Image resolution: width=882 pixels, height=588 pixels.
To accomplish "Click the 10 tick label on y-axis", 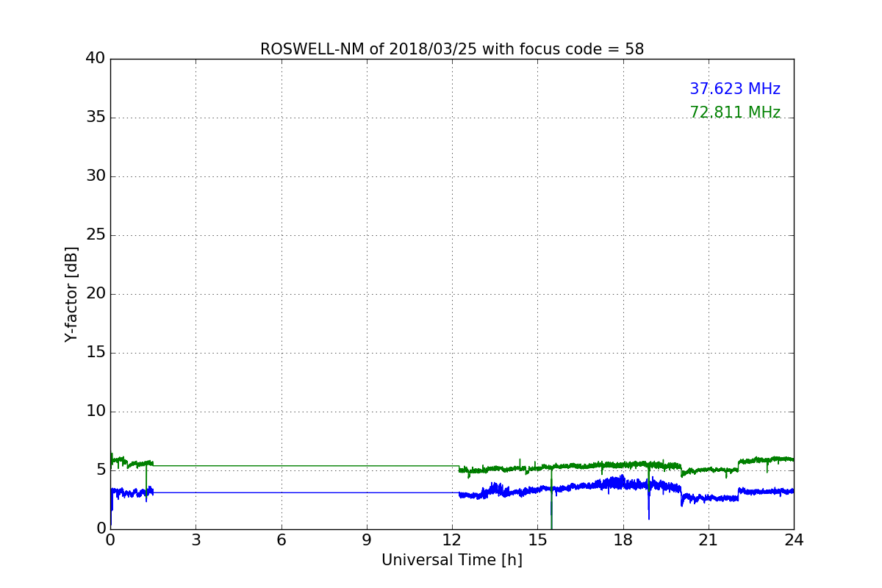I will tap(96, 412).
